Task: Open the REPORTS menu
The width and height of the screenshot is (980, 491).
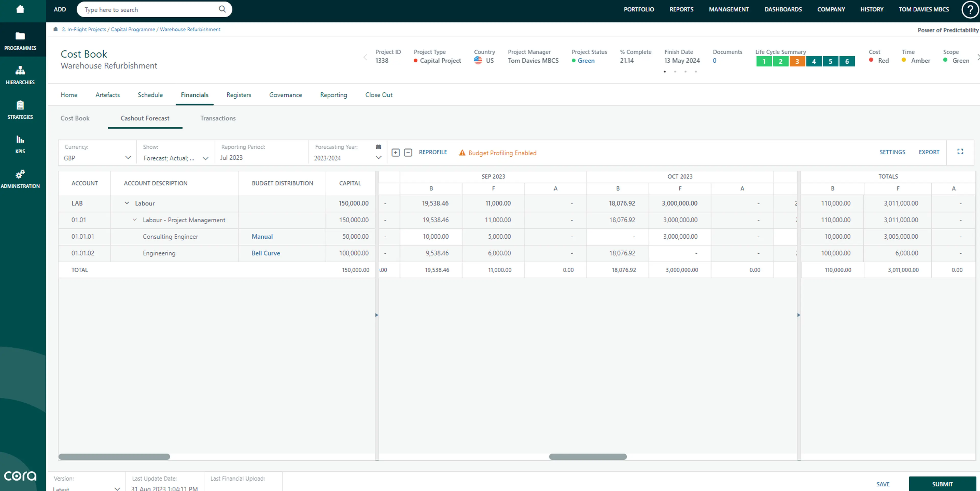Action: click(681, 9)
